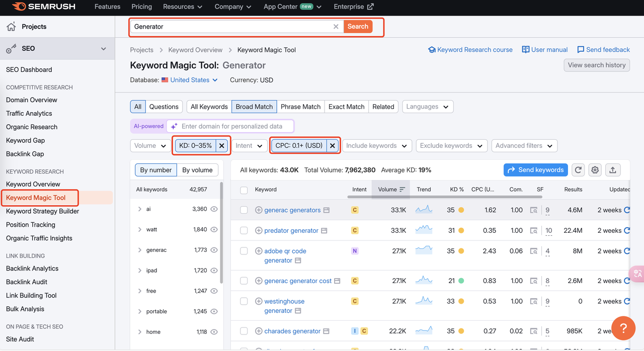The width and height of the screenshot is (644, 351).
Task: Remove the CPC: 0.1+ (USD) filter
Action: (333, 146)
